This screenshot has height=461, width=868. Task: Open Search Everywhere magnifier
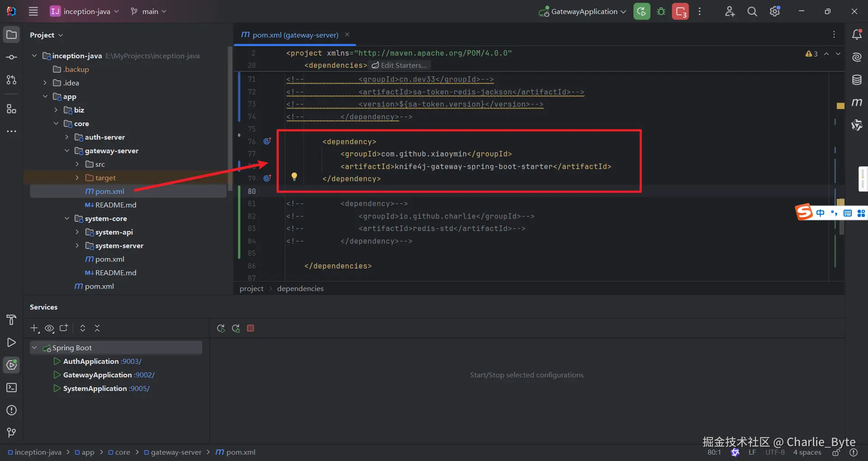pyautogui.click(x=752, y=11)
